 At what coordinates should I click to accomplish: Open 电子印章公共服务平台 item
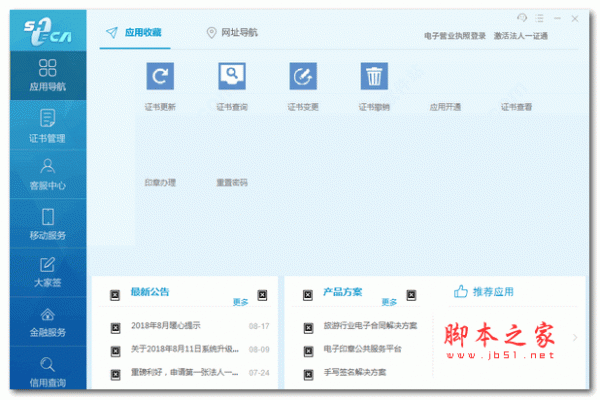pos(362,349)
